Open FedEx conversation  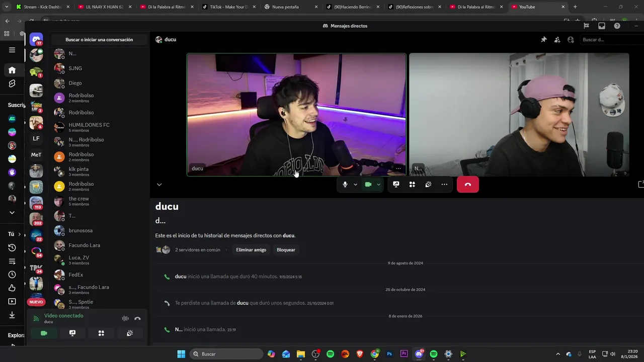pyautogui.click(x=100, y=275)
